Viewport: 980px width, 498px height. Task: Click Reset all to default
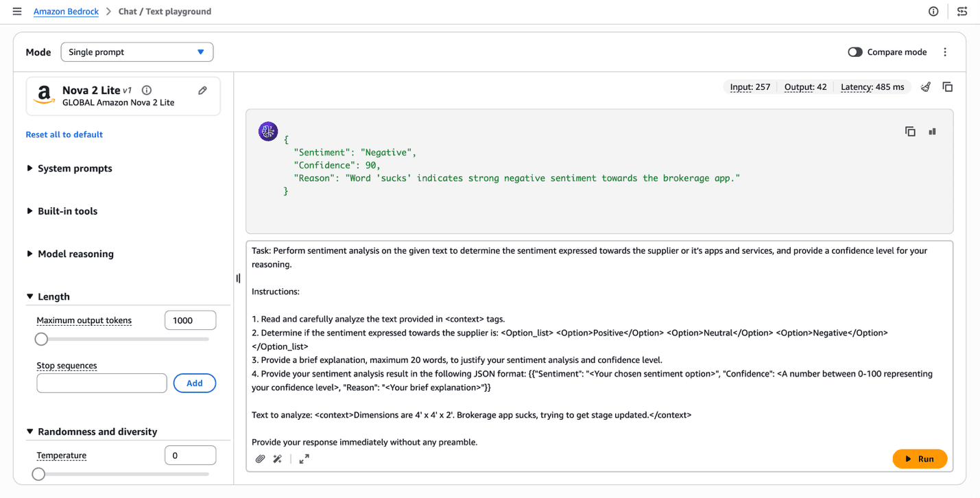tap(64, 134)
